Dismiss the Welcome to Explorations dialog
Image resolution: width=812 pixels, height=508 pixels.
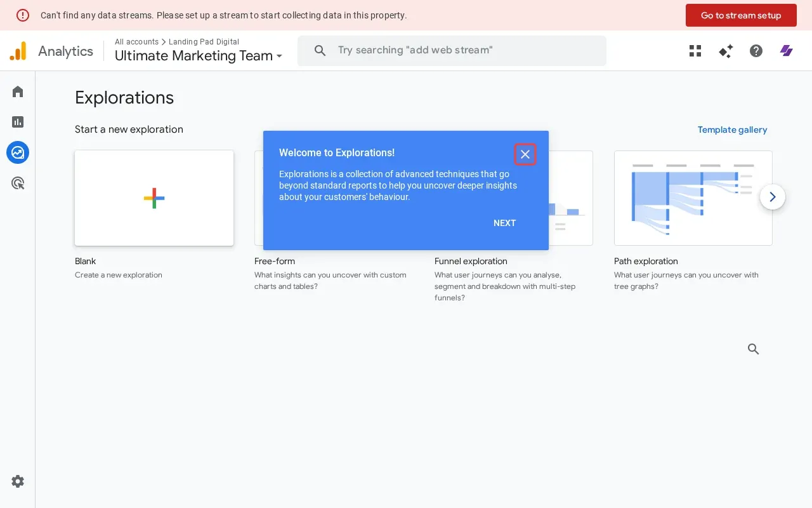(525, 154)
